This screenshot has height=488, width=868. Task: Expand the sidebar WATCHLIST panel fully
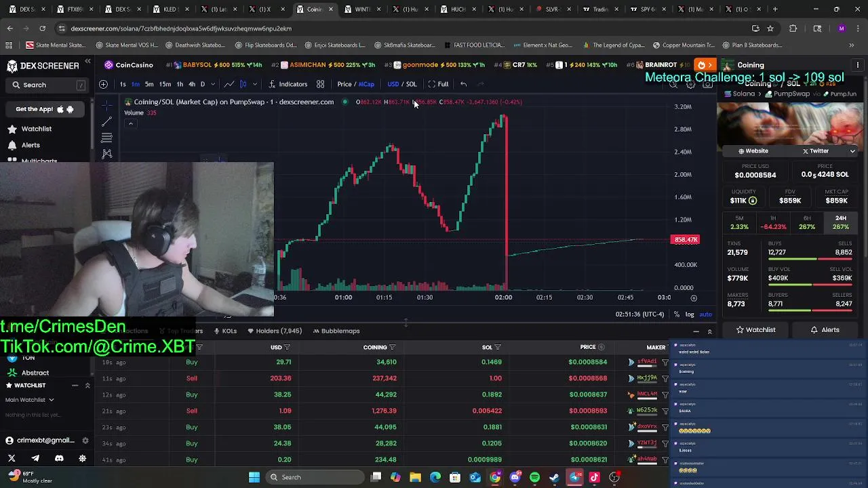(87, 386)
